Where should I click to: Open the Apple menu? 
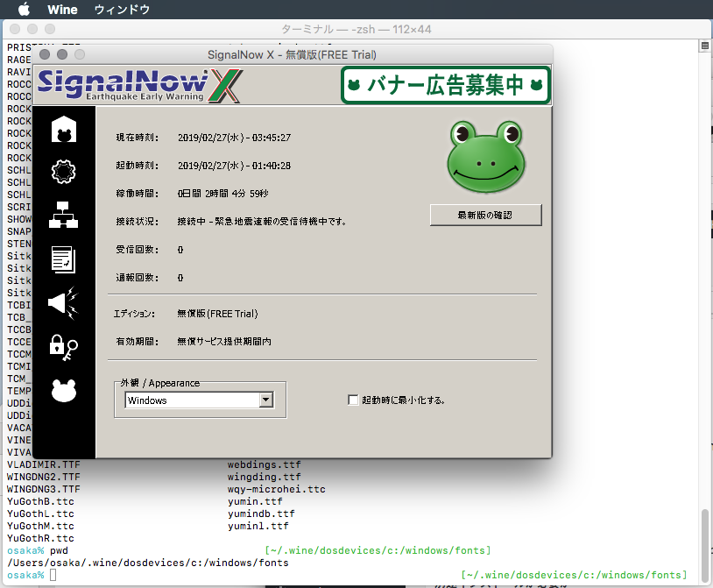tap(24, 10)
